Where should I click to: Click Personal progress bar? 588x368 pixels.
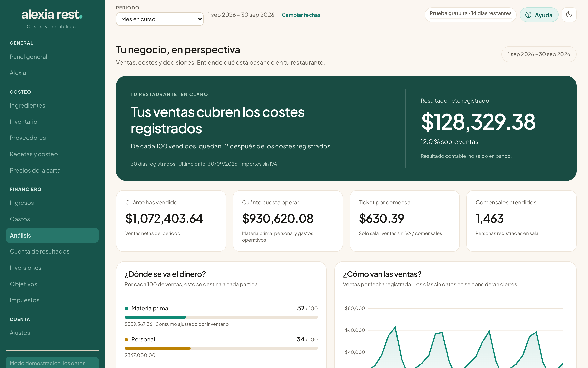pyautogui.click(x=221, y=348)
